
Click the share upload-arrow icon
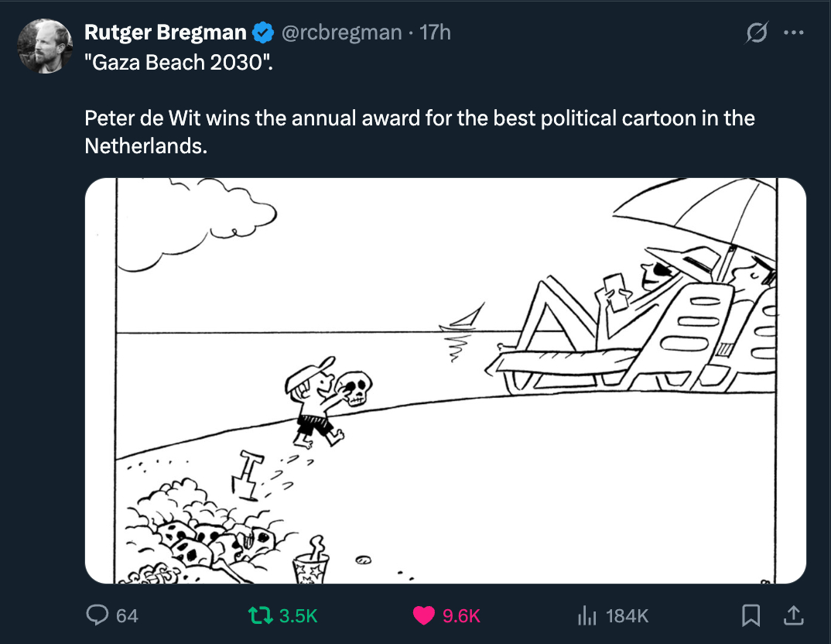coord(793,615)
